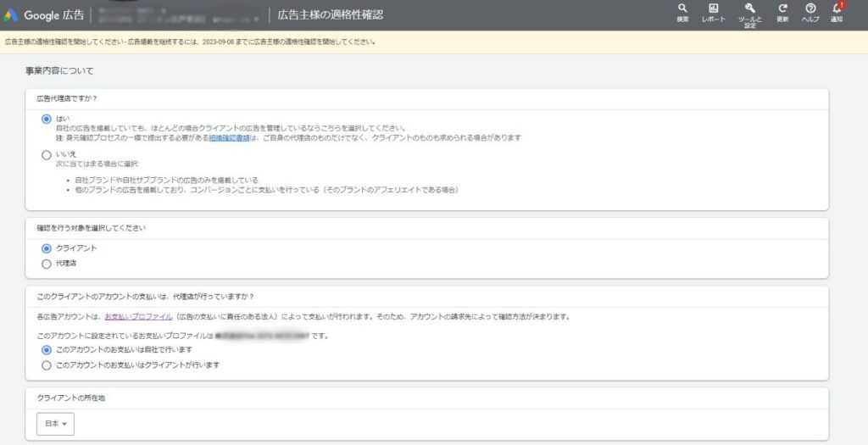Open the notifications bell icon

click(x=837, y=11)
